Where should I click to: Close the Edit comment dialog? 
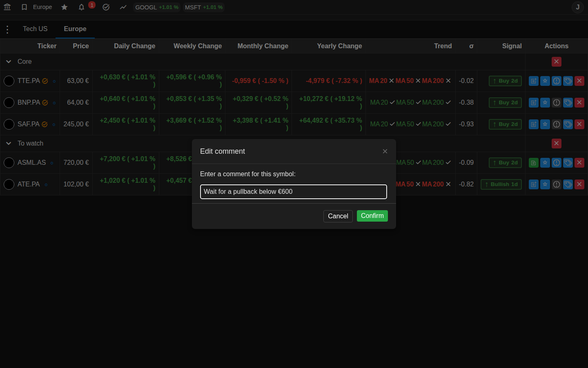pos(385,151)
